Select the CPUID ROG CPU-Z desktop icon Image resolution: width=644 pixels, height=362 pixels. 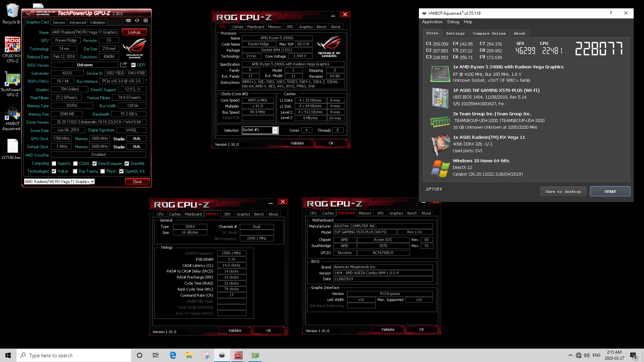pos(12,50)
